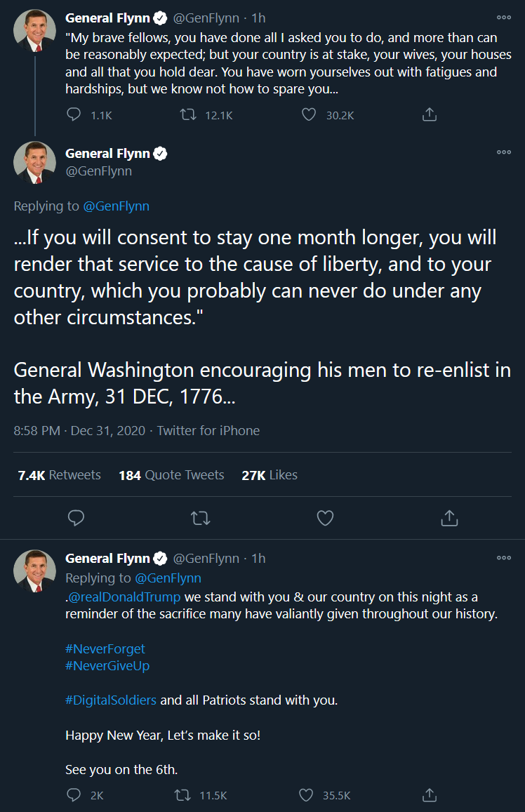
Task: View the 7.4K Retweets list
Action: [x=59, y=475]
